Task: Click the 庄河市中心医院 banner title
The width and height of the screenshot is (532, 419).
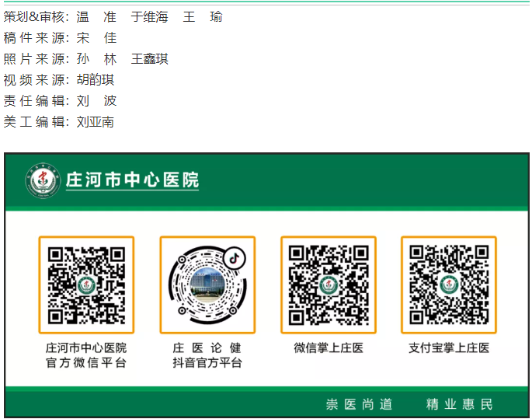Action: (x=132, y=180)
